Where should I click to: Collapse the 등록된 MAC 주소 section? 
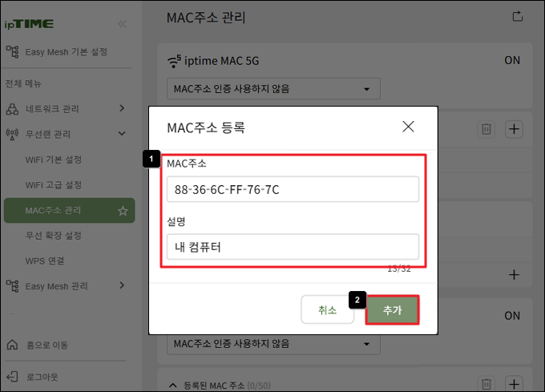(x=173, y=386)
